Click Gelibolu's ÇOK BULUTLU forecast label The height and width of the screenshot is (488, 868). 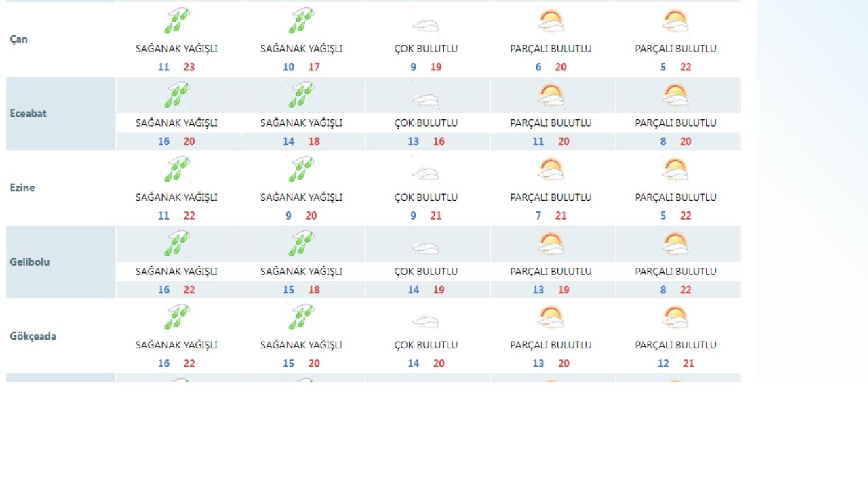tap(426, 271)
